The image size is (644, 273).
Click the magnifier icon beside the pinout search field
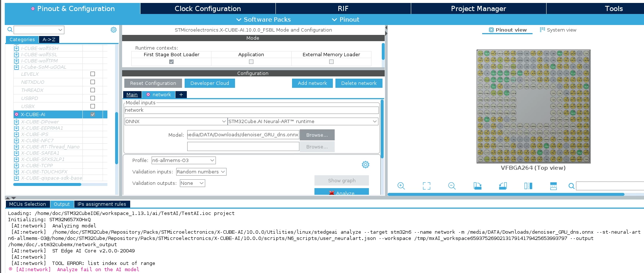(x=572, y=186)
